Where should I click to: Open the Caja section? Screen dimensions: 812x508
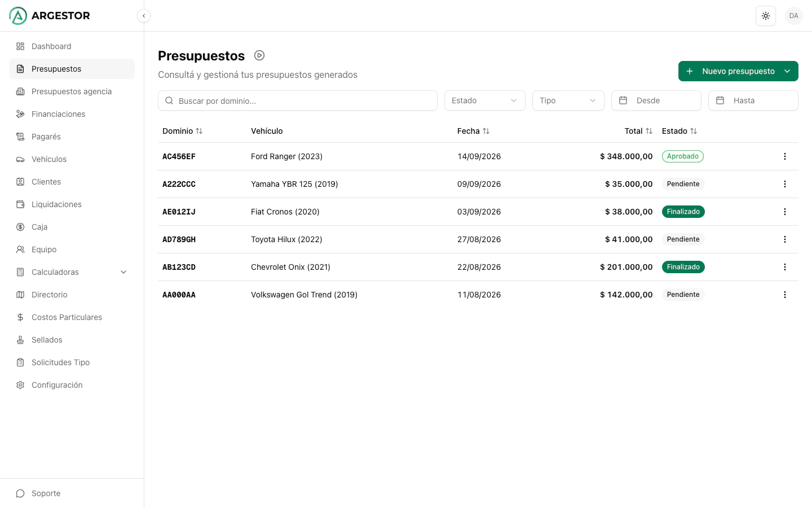tap(72, 227)
